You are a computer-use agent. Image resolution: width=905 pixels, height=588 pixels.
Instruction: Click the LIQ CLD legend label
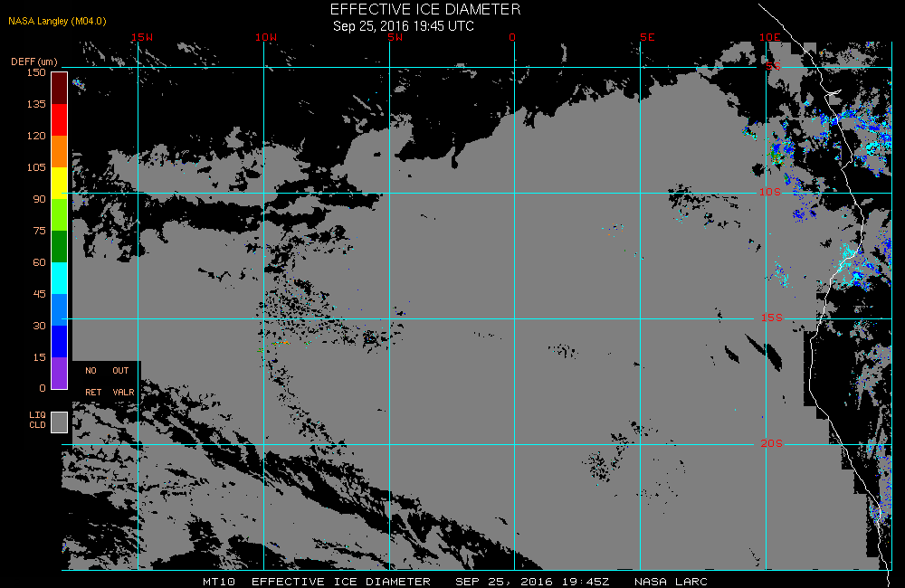click(37, 420)
